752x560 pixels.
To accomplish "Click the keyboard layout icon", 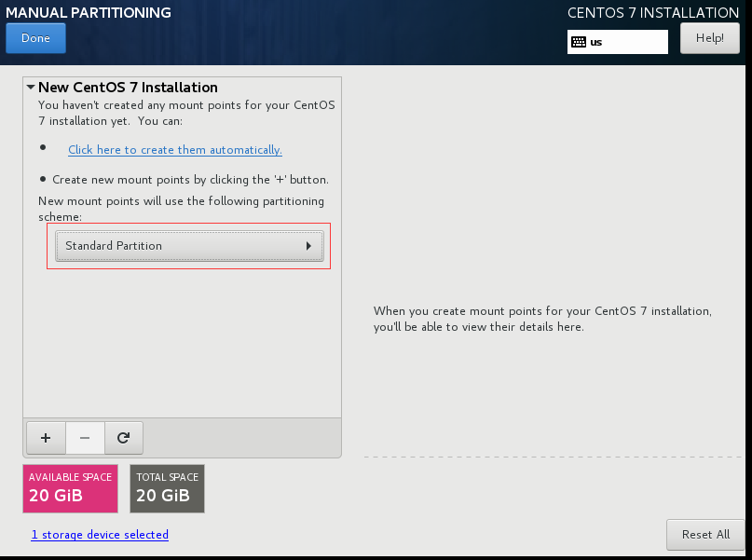I will click(x=579, y=42).
